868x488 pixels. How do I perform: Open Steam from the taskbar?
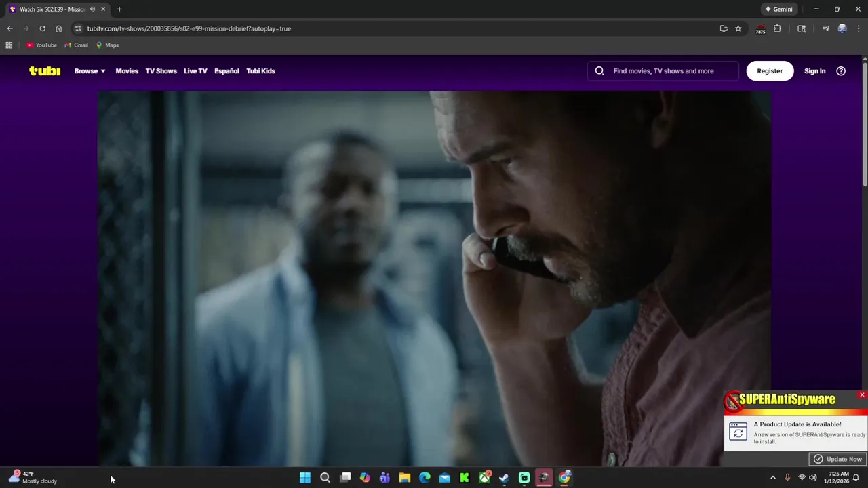click(x=504, y=478)
